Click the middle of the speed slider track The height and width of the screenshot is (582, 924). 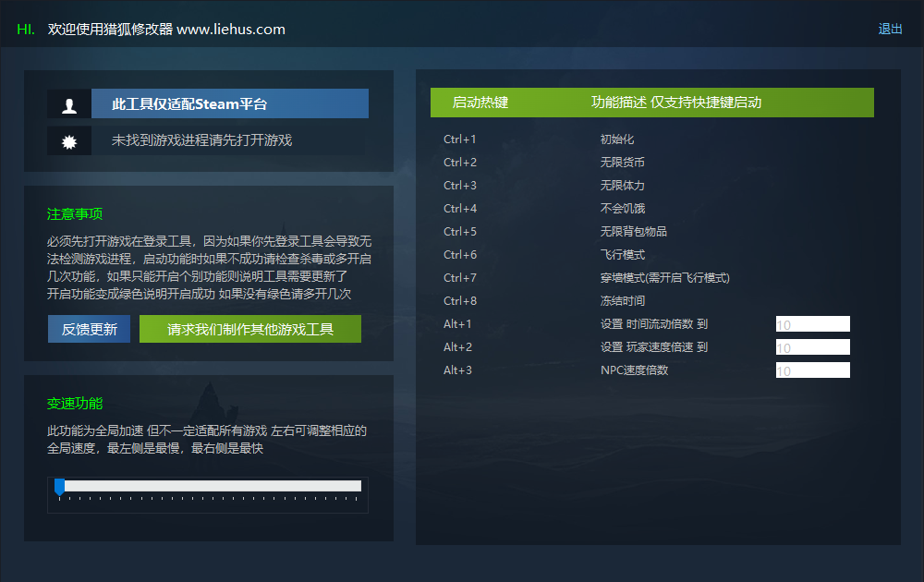(210, 486)
